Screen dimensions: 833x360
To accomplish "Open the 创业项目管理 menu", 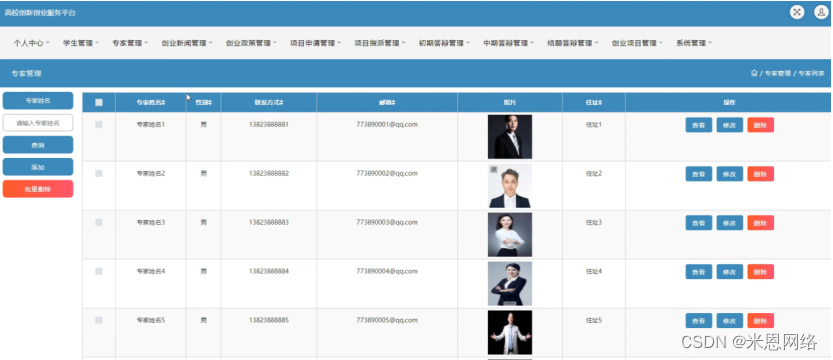I will [637, 43].
